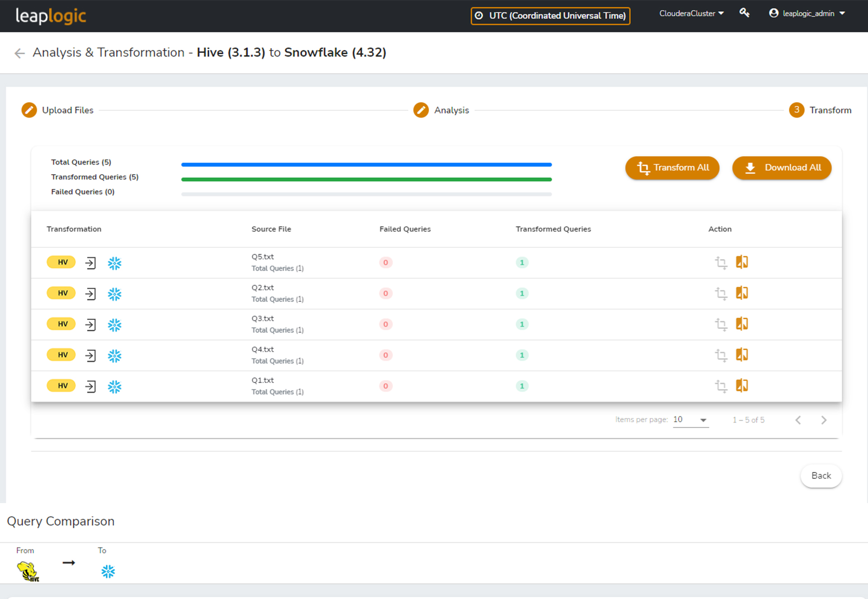Click the HV badge in Q5.txt row
Screen dimensions: 868x599
tap(61, 262)
